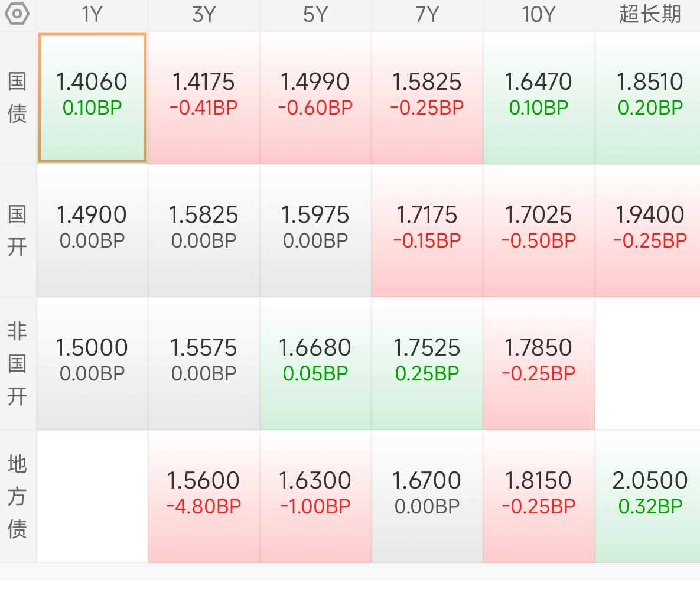Tap the 非国开 10Y cell 1.7850
Viewport: 700px width, 589px height.
[x=539, y=363]
